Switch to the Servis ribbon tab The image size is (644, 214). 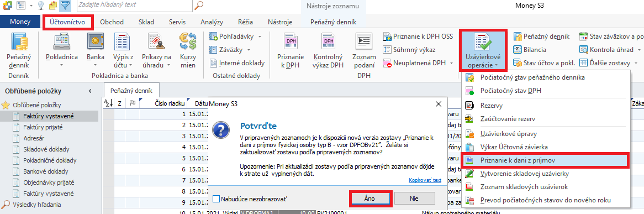[177, 22]
